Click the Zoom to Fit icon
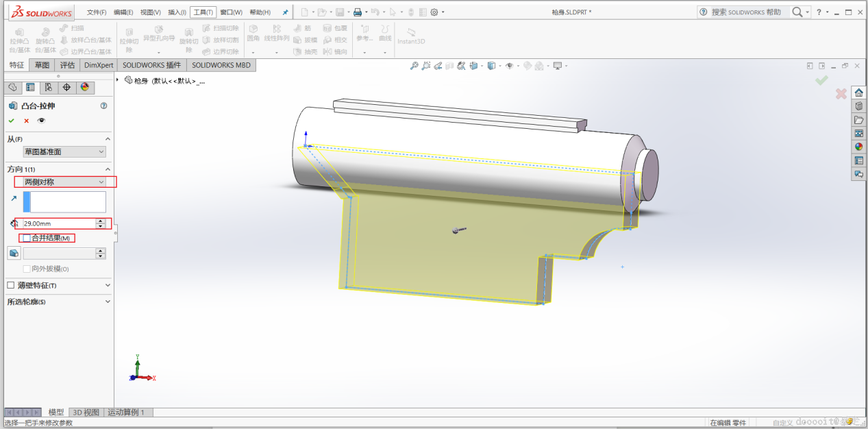 click(414, 66)
